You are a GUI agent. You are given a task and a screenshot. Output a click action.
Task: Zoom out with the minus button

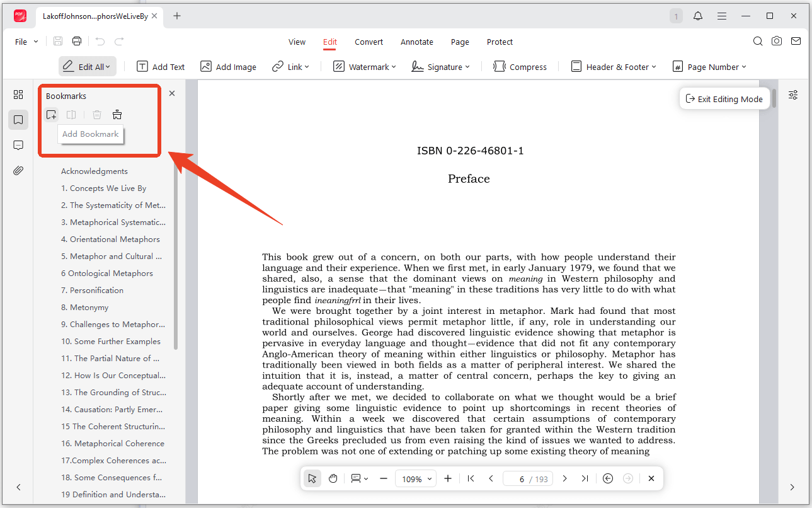click(x=384, y=478)
